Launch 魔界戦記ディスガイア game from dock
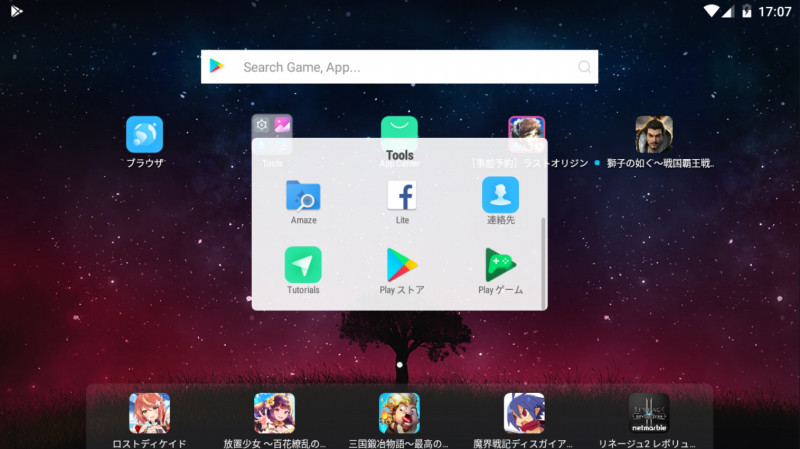 pyautogui.click(x=524, y=413)
